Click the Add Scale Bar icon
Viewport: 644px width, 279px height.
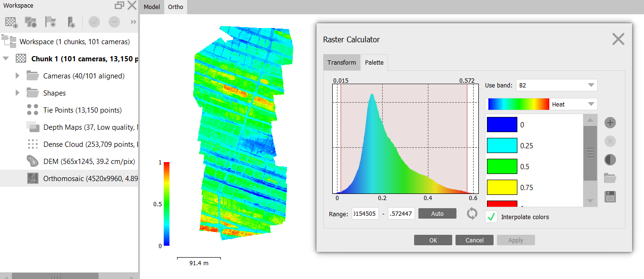71,22
